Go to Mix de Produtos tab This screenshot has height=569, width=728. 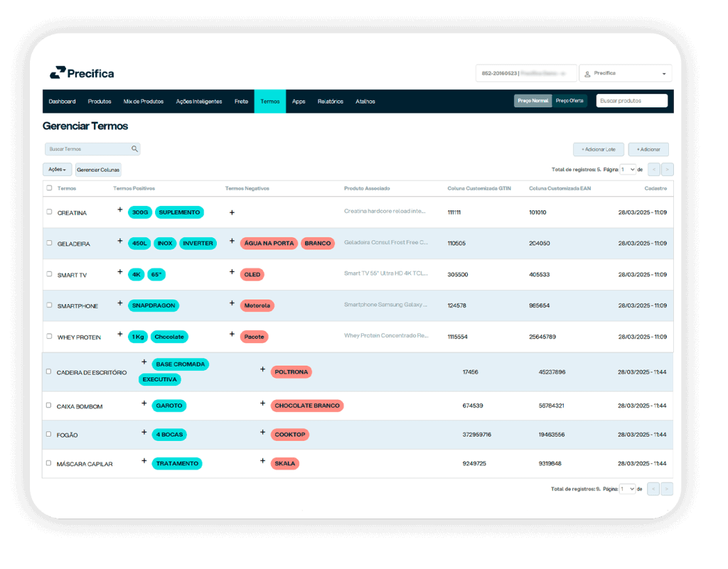point(143,102)
